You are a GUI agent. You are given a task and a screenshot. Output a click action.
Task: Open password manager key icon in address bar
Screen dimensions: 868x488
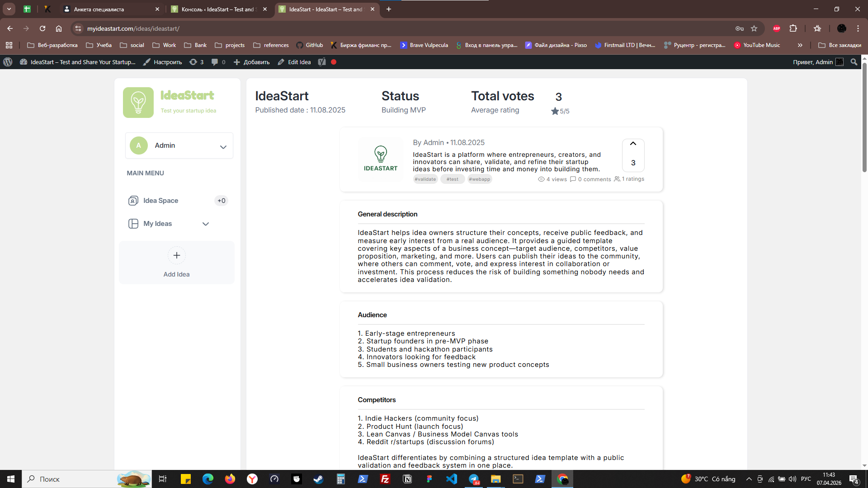coord(740,28)
